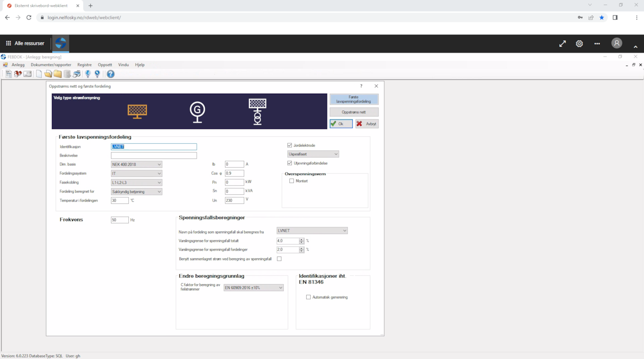Click the printer toolbar icon
The height and width of the screenshot is (359, 644).
(77, 74)
